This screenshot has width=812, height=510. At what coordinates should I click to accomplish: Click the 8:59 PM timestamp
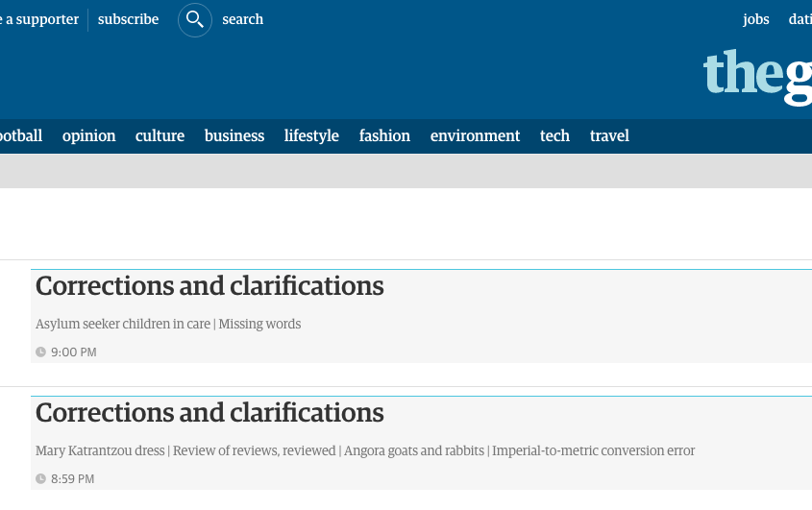pyautogui.click(x=72, y=479)
